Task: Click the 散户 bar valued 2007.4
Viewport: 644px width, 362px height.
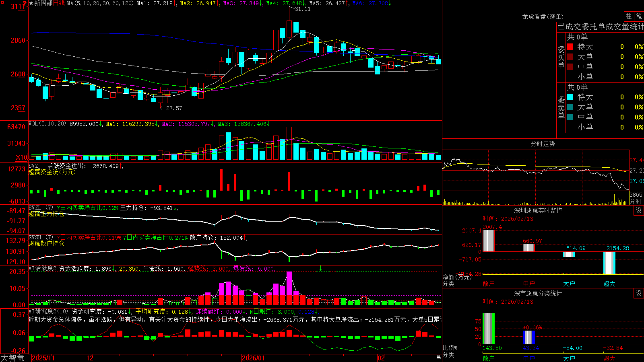Action: [x=488, y=241]
